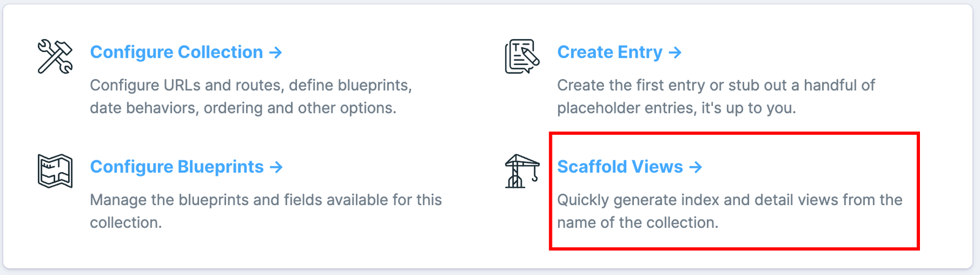Click the folded map blueprints icon
This screenshot has width=980, height=275.
[55, 171]
